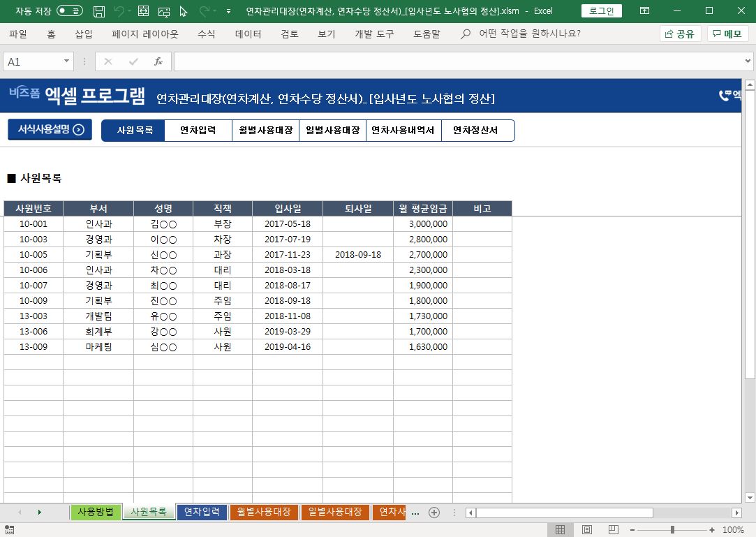Open Customize Quick Access Toolbar dropdown
Screen dimensions: 756x537
coord(229,11)
